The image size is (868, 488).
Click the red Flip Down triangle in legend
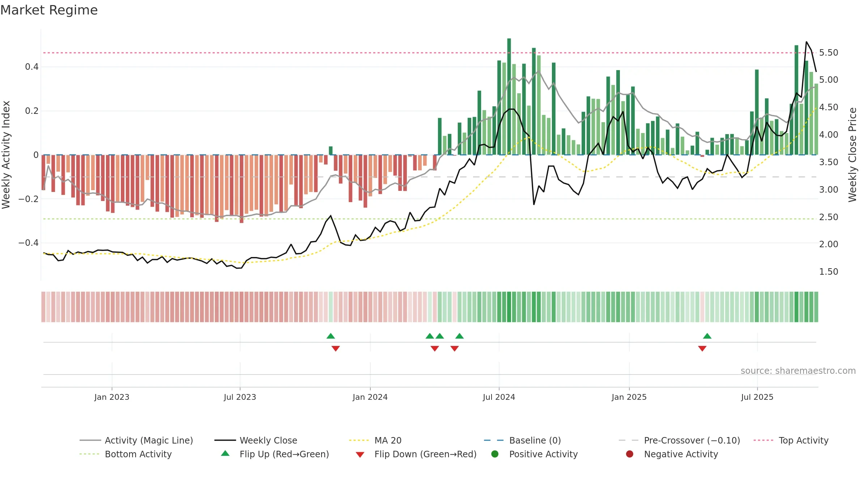coord(360,455)
